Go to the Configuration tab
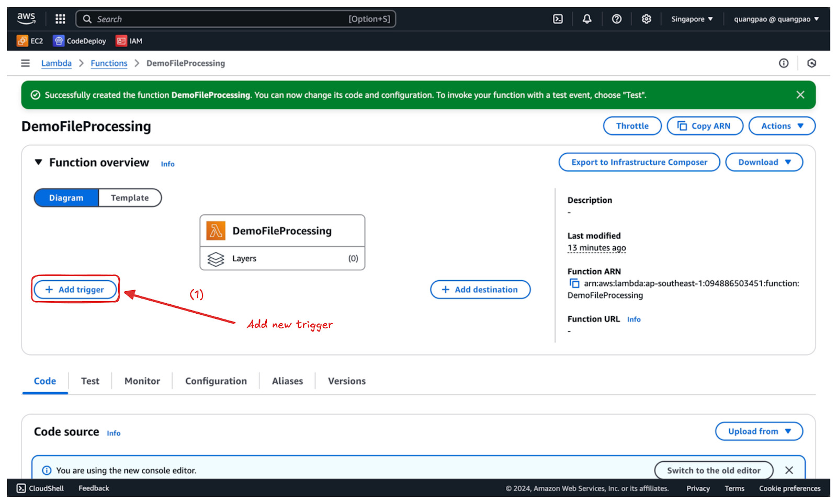Viewport: 837px width, 504px height. (x=216, y=381)
